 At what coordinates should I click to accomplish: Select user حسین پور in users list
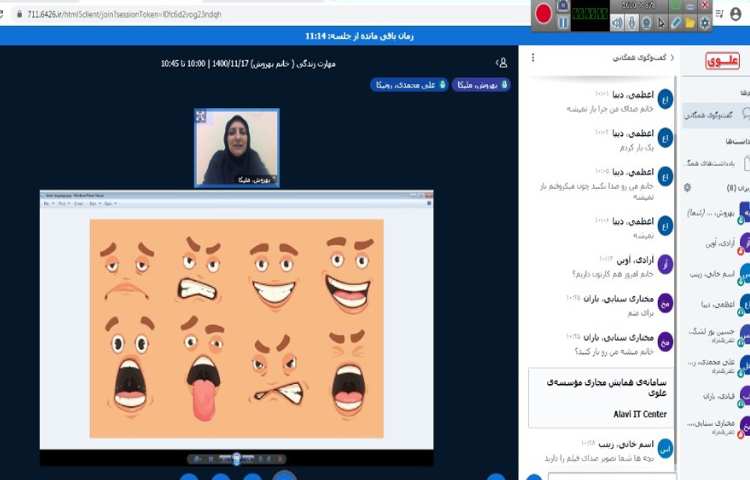(717, 335)
